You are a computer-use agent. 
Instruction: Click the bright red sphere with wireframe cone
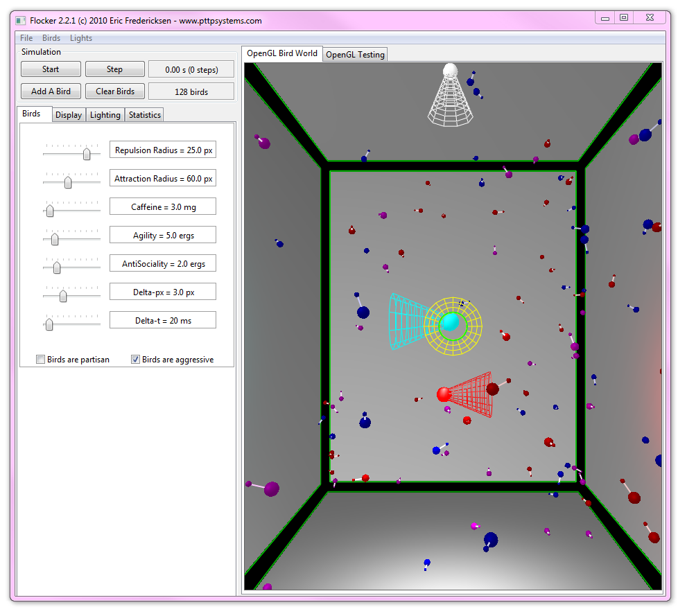coord(444,394)
